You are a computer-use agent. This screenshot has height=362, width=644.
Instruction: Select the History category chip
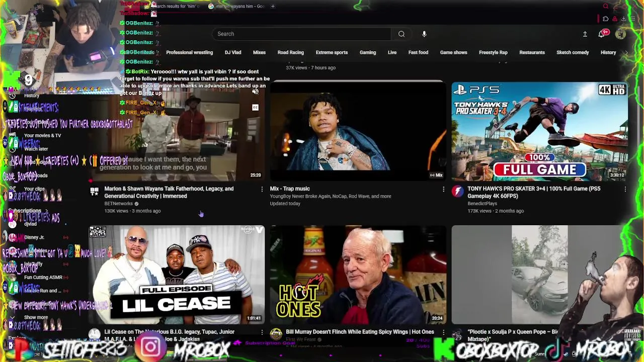[x=608, y=52]
